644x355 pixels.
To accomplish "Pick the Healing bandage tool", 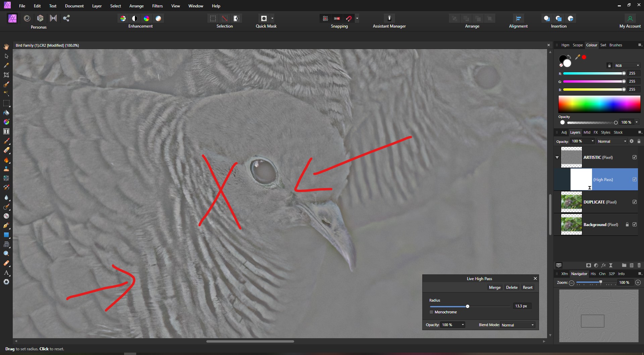I will 6,263.
